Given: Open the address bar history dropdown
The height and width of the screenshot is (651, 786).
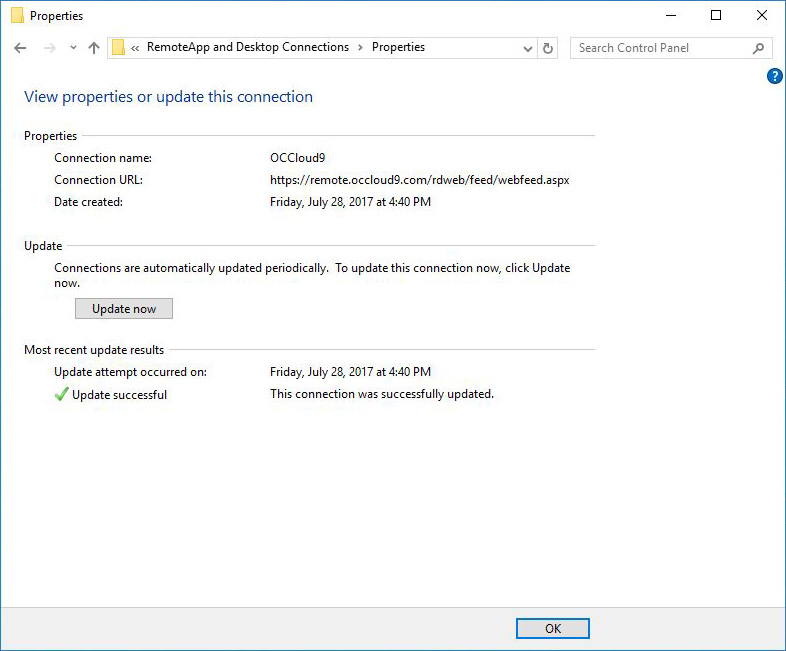Looking at the screenshot, I should coord(527,49).
